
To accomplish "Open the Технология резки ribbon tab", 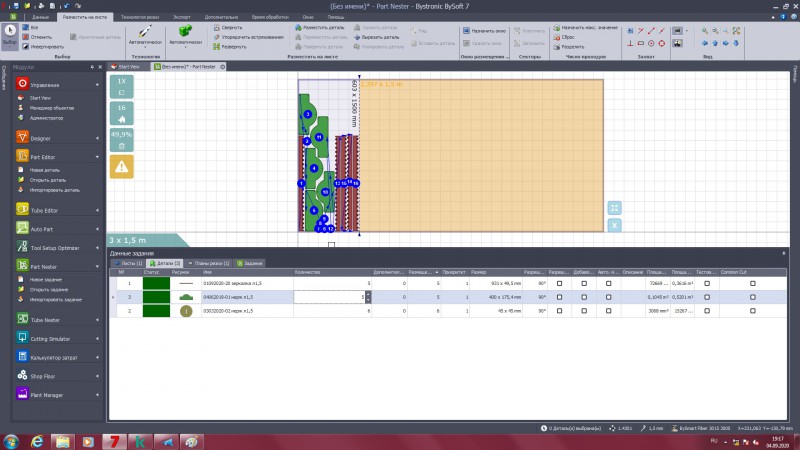I will pos(140,17).
